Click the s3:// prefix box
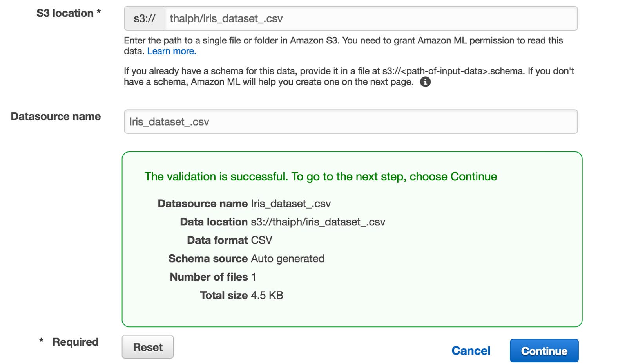Viewport: 627px width, 364px height. coord(145,18)
